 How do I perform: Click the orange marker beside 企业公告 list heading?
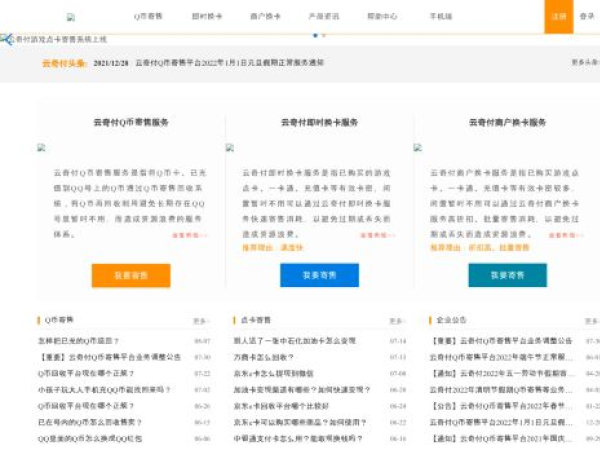click(x=430, y=320)
